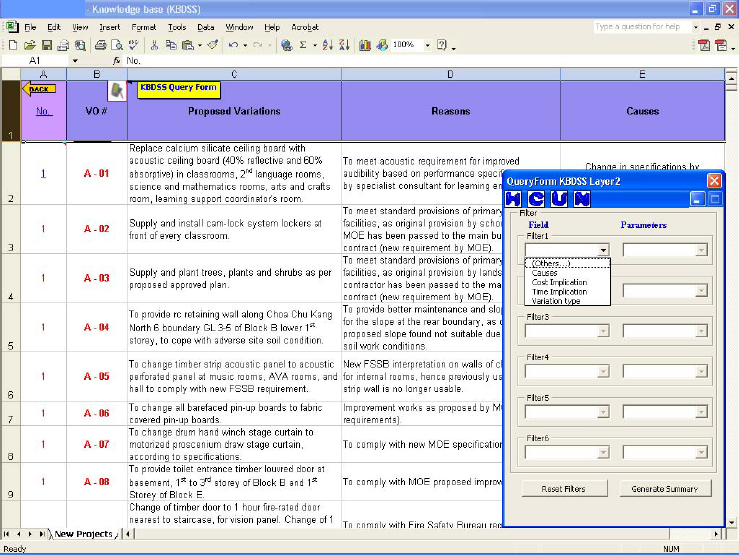Run the Spelling check icon
The width and height of the screenshot is (739, 555).
[x=134, y=45]
